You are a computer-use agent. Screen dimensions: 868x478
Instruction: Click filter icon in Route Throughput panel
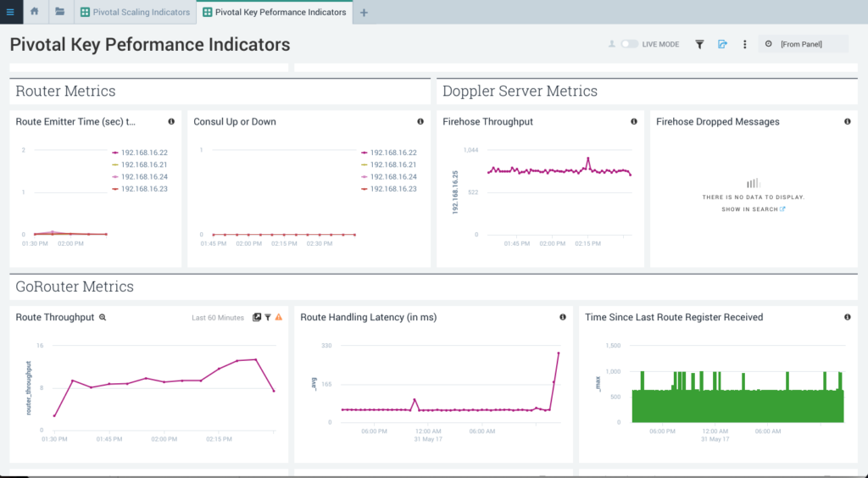click(x=268, y=317)
